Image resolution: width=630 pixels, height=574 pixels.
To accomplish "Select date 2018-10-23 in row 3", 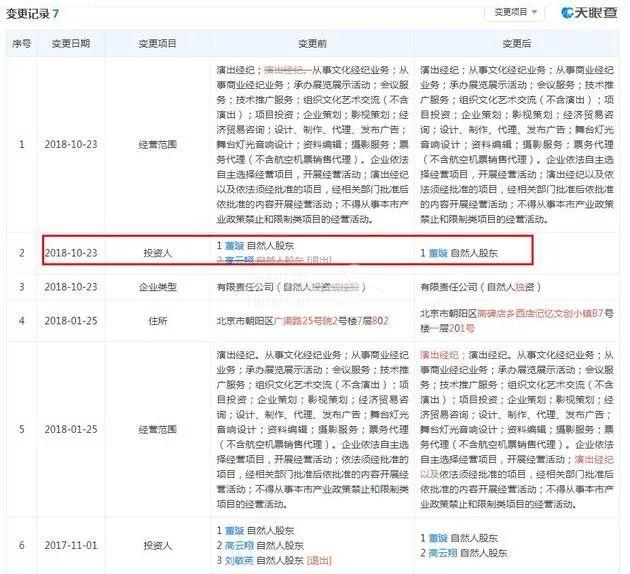I will pyautogui.click(x=71, y=287).
